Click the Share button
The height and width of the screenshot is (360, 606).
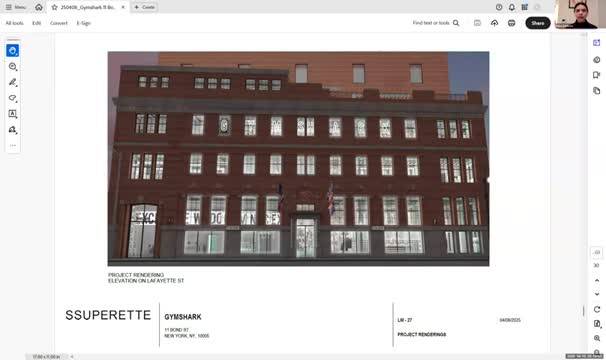[x=538, y=23]
